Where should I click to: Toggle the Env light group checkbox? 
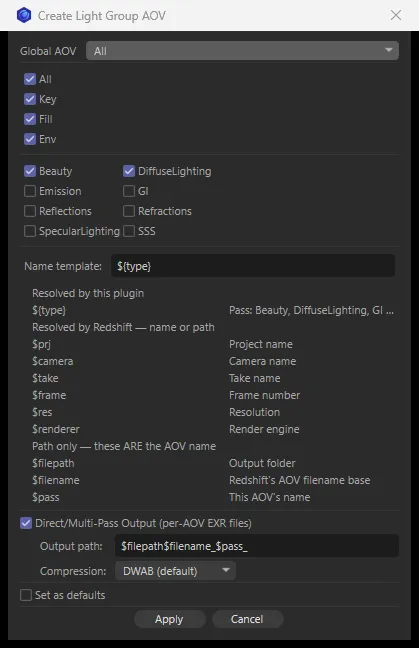pyautogui.click(x=30, y=139)
